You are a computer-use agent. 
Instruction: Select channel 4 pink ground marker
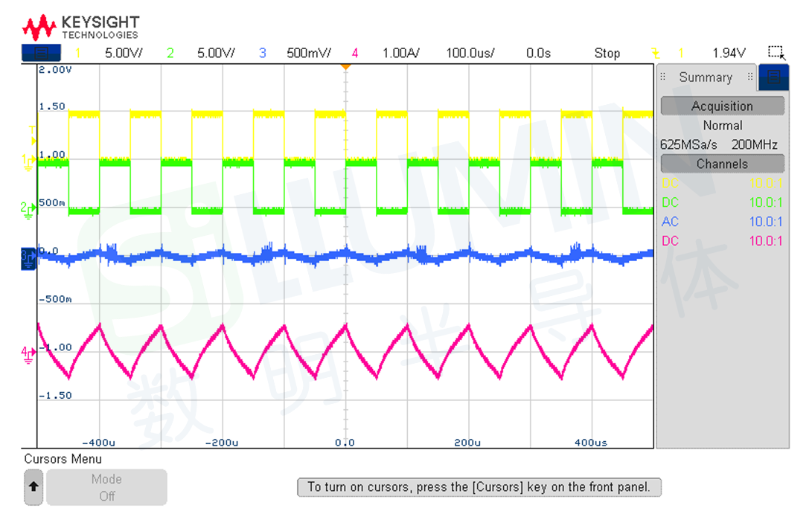[28, 353]
